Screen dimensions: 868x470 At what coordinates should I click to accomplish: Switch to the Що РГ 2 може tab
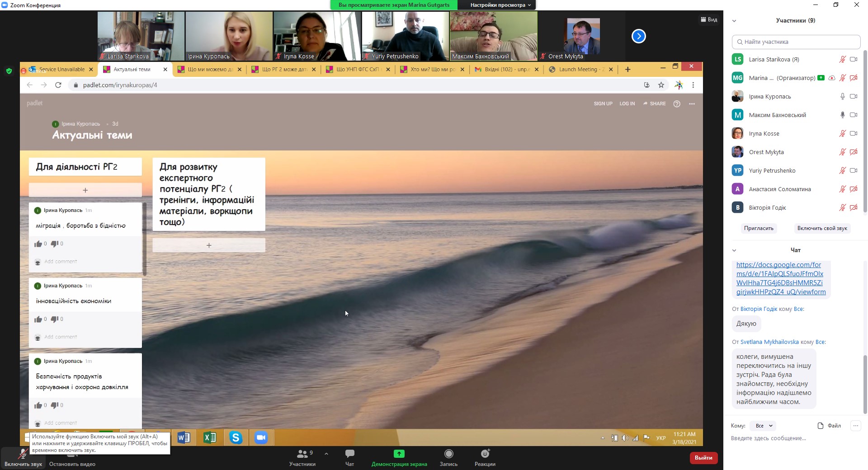[x=284, y=70]
